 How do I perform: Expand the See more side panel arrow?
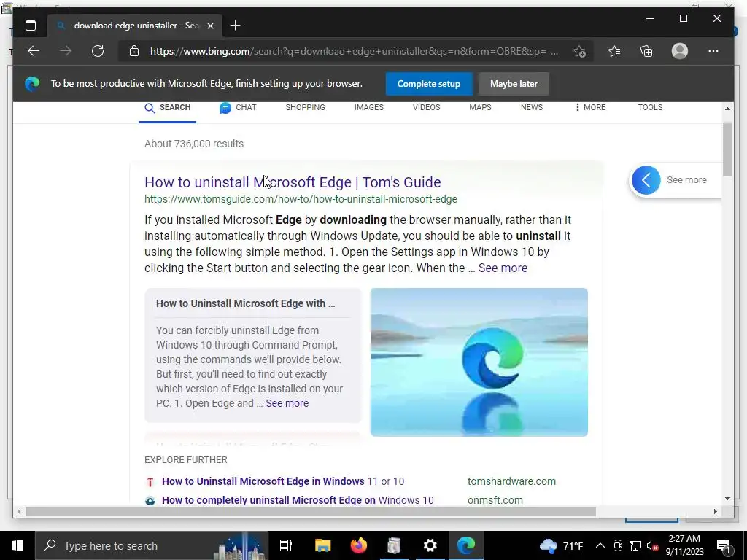coord(646,180)
